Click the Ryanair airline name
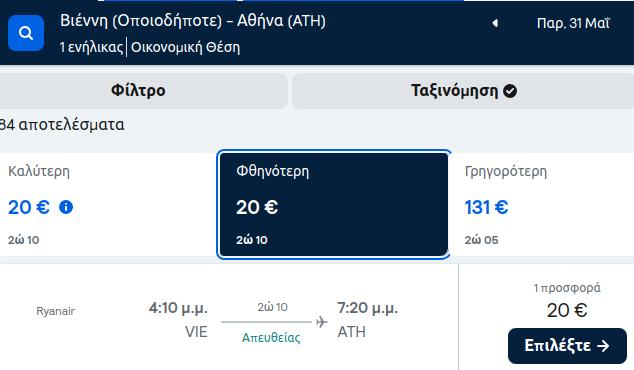 click(56, 311)
